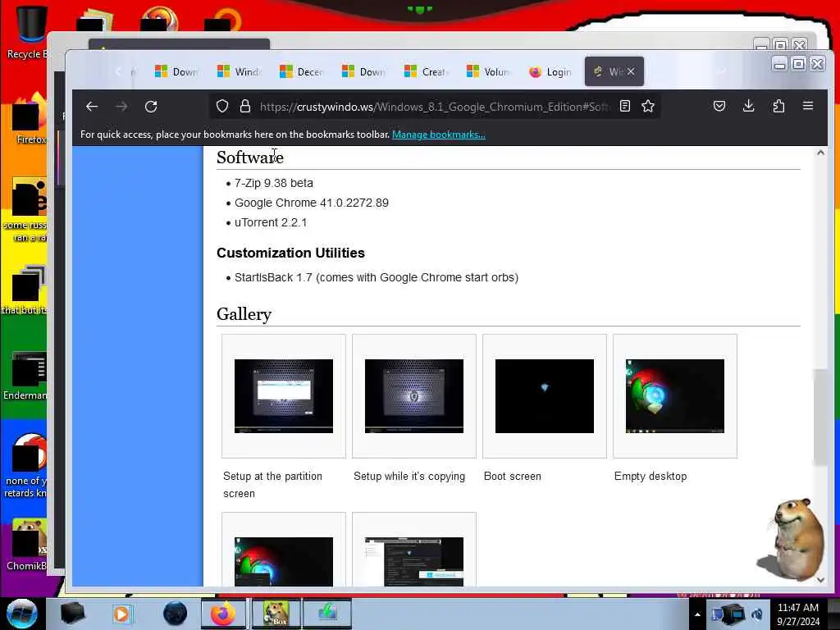Reload the page with the refresh icon

[x=151, y=107]
